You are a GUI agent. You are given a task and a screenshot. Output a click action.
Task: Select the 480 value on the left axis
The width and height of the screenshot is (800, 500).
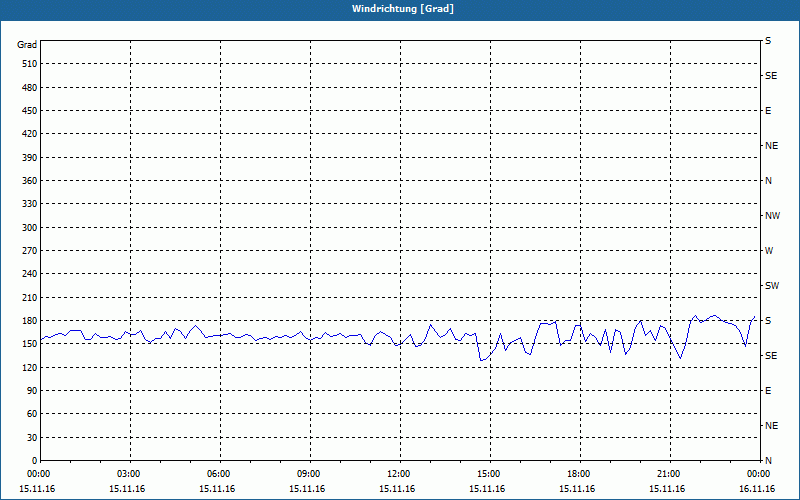[30, 88]
